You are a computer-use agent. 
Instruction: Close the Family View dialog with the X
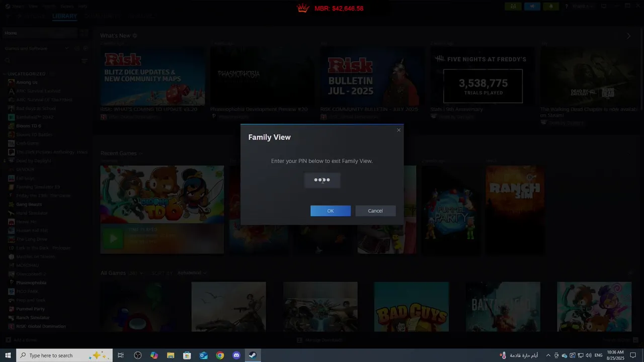(398, 130)
